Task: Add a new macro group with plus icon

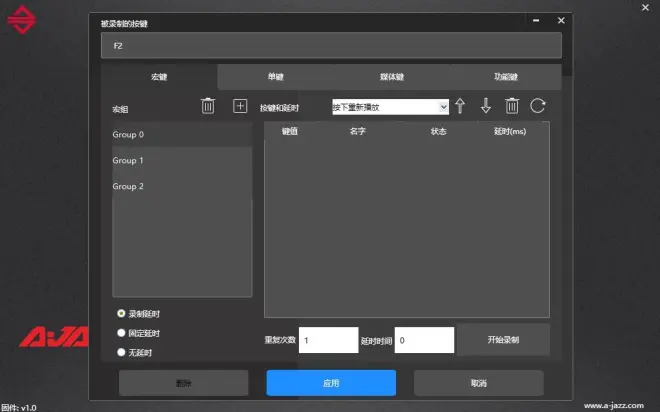Action: coord(240,106)
